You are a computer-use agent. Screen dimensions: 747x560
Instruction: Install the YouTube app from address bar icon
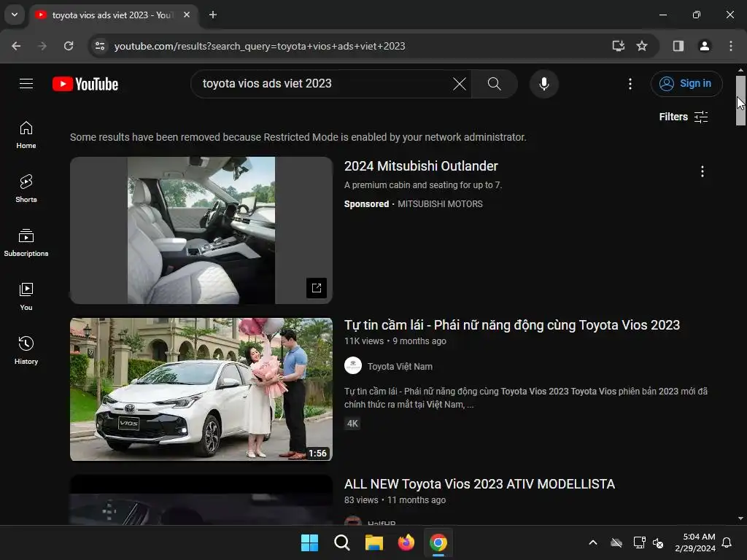click(618, 46)
